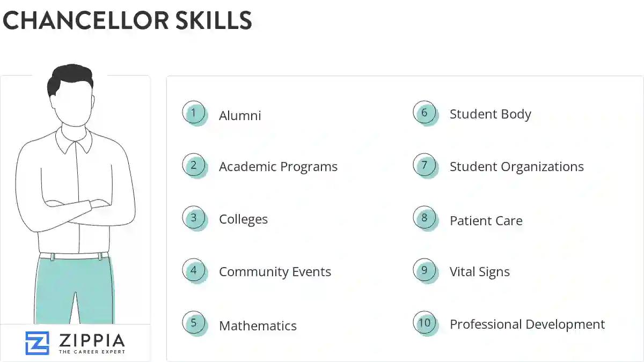Click the number 4 circle badge
This screenshot has height=362, width=644.
point(194,271)
